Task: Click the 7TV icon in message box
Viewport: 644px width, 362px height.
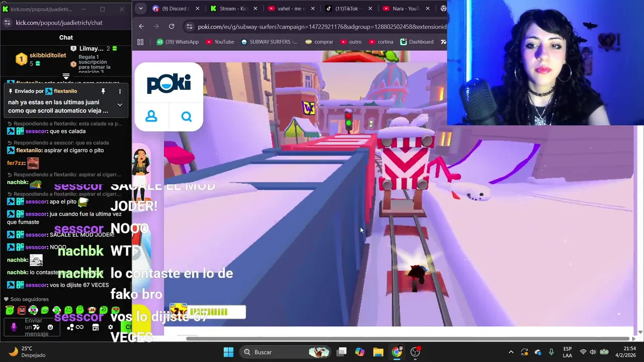Action: point(36,327)
